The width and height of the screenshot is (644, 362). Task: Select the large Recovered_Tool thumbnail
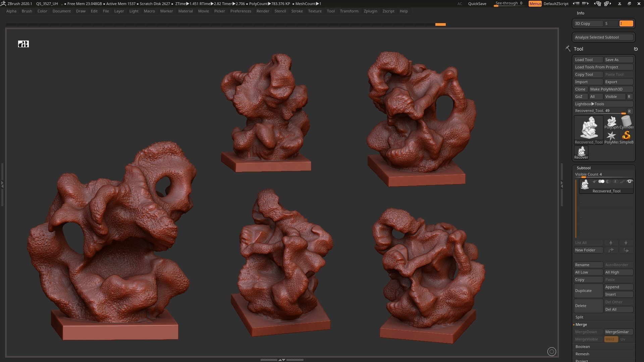click(589, 130)
